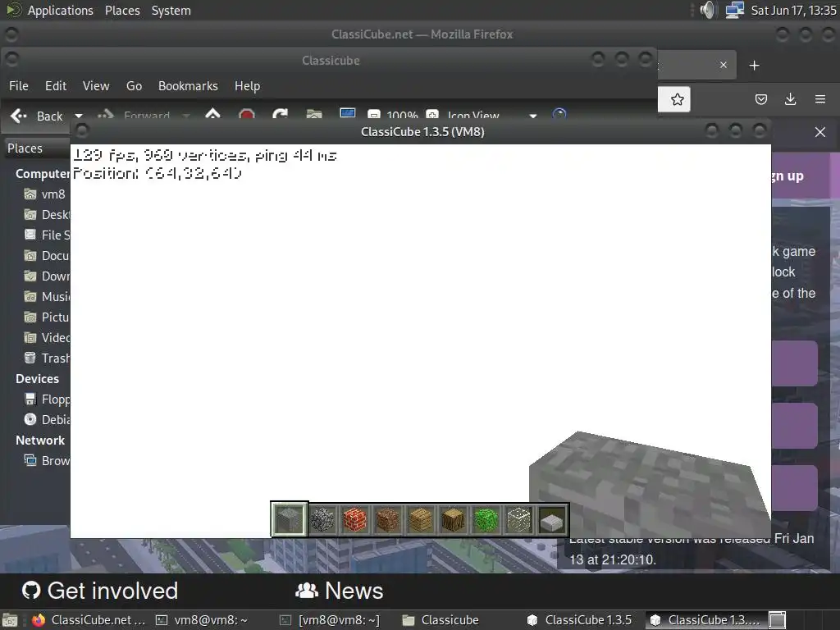The image size is (840, 630).
Task: Select Floppy device in sidebar
Action: coord(47,399)
